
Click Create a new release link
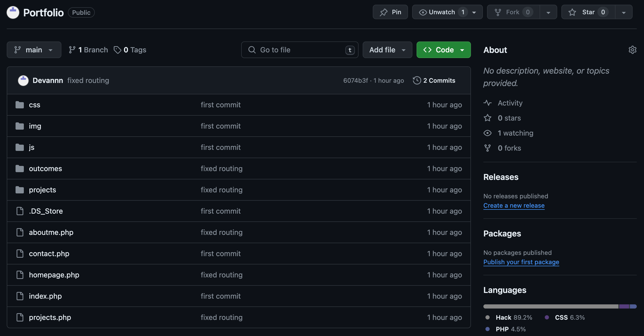(514, 206)
